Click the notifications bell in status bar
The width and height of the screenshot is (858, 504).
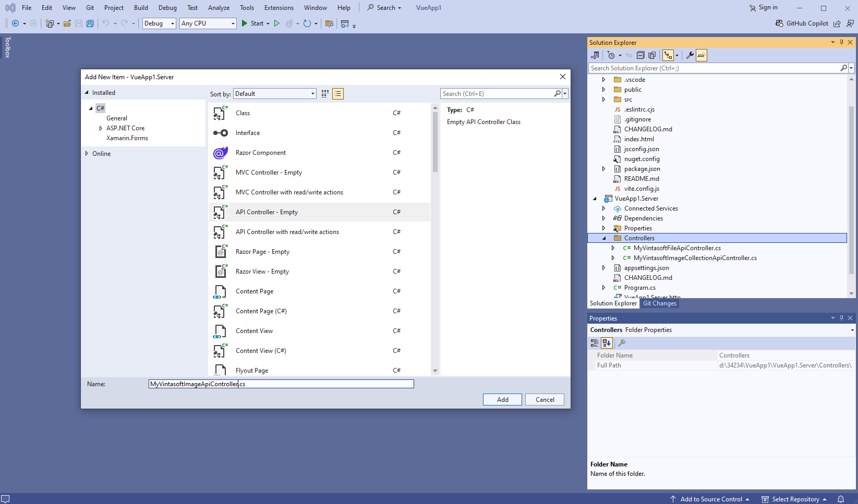[841, 499]
